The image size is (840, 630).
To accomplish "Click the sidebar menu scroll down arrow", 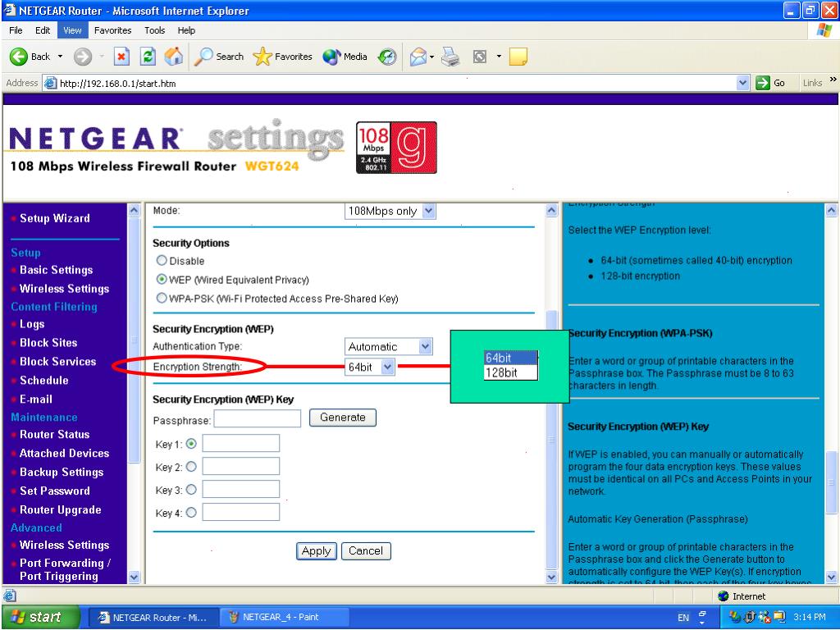I will coord(134,577).
